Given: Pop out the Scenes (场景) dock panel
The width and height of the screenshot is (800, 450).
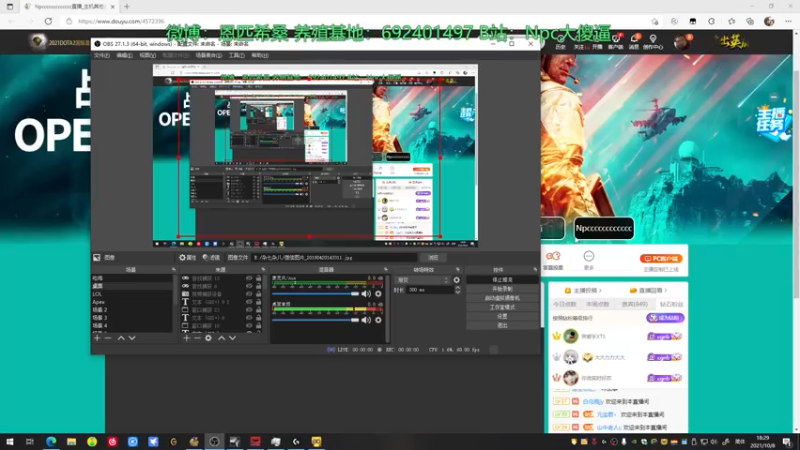Looking at the screenshot, I should click(173, 269).
